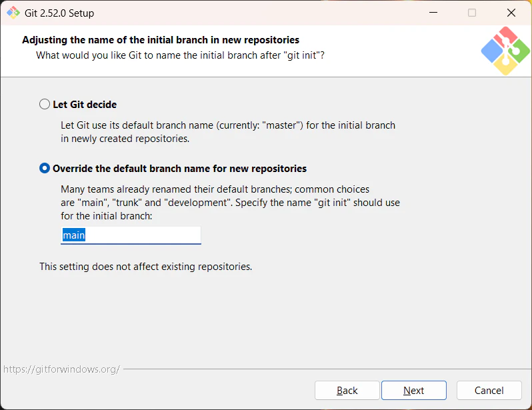Minimize the Git Setup window

point(433,13)
